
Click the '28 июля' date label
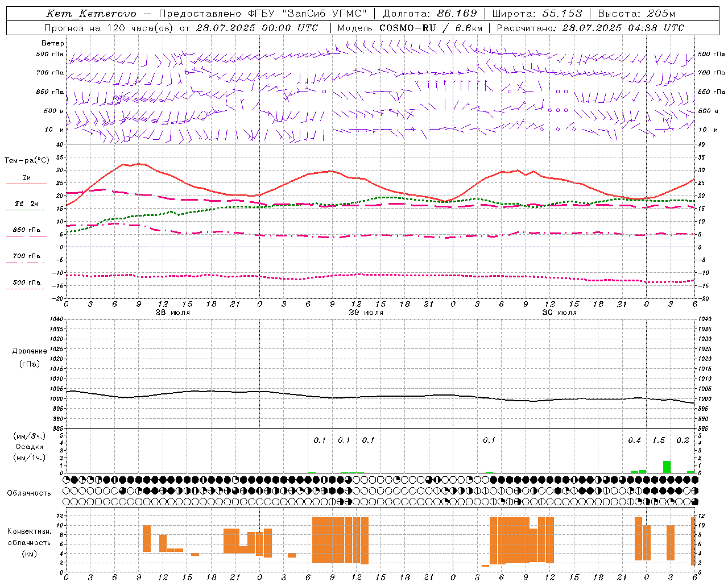[173, 313]
